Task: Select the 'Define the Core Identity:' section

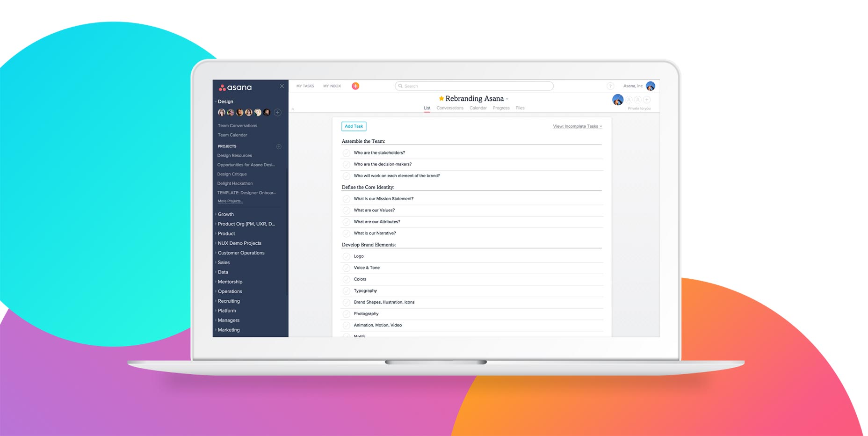Action: coord(368,187)
